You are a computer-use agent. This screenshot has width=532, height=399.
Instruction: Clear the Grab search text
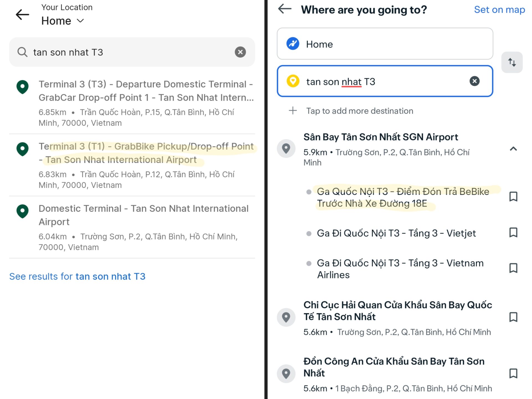coord(240,52)
